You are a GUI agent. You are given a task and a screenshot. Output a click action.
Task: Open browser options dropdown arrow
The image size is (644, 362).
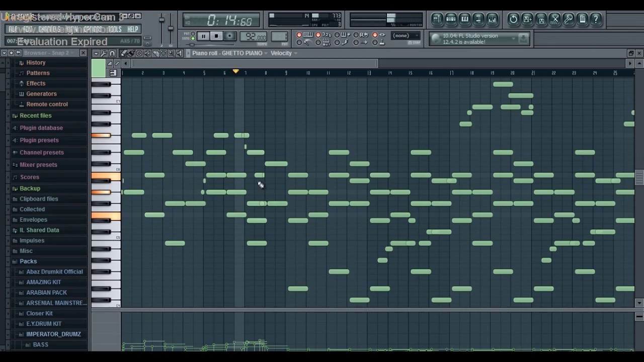(4, 53)
